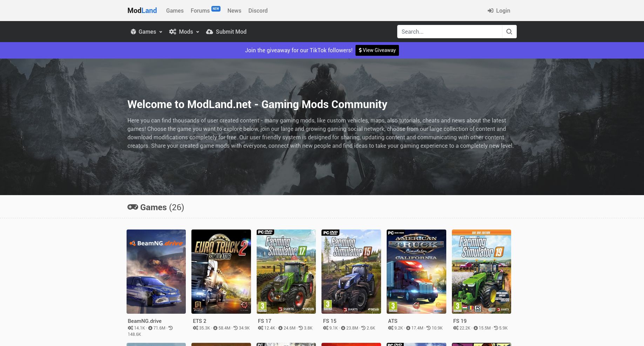644x346 pixels.
Task: Click ATS downloads count 17.4M
Action: 417,328
